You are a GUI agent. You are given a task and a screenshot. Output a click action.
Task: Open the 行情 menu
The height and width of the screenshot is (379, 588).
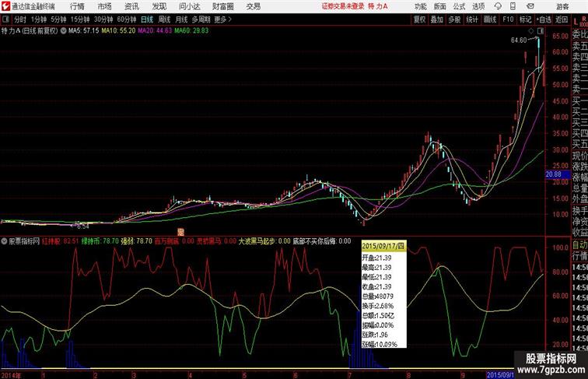tap(77, 6)
